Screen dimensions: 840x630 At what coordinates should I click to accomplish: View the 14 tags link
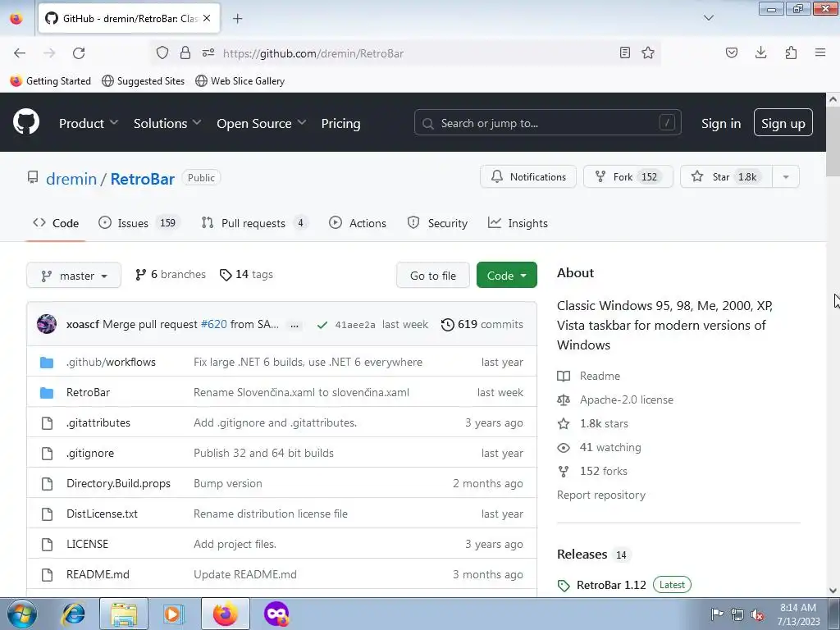pyautogui.click(x=246, y=274)
